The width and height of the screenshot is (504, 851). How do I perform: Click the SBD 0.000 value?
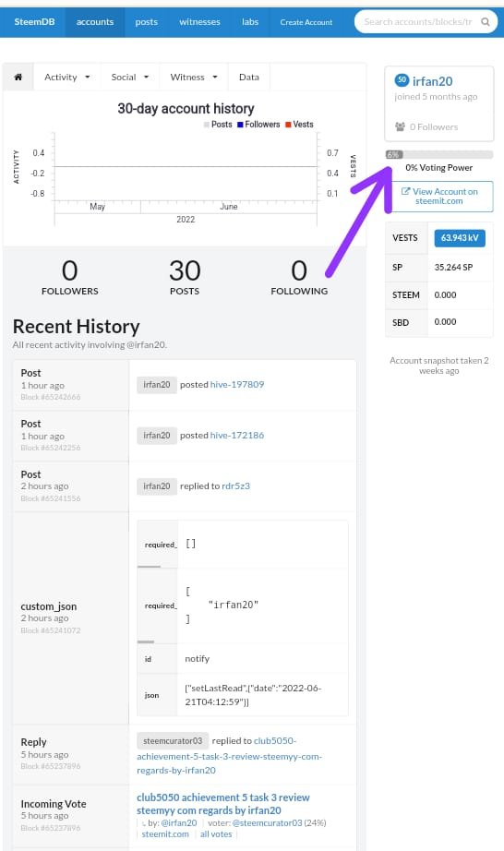click(446, 322)
